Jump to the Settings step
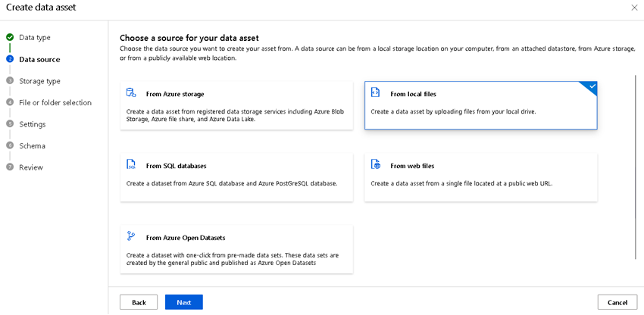 click(x=33, y=124)
